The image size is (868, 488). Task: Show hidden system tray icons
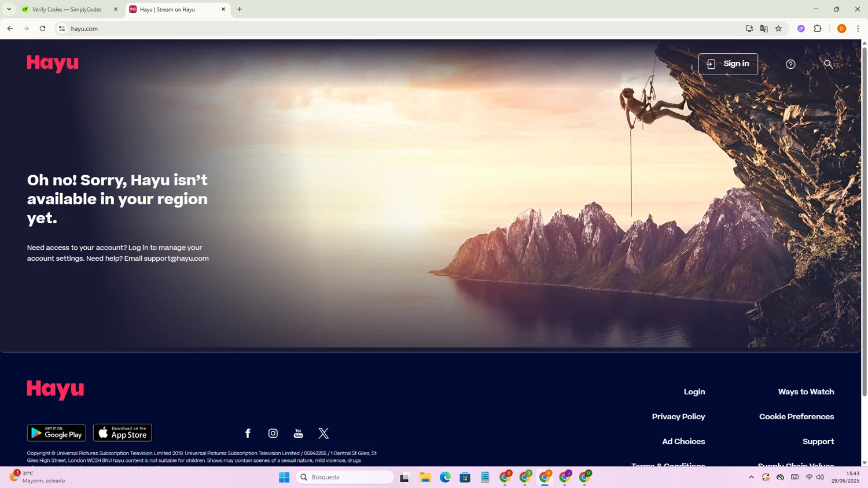pyautogui.click(x=751, y=477)
